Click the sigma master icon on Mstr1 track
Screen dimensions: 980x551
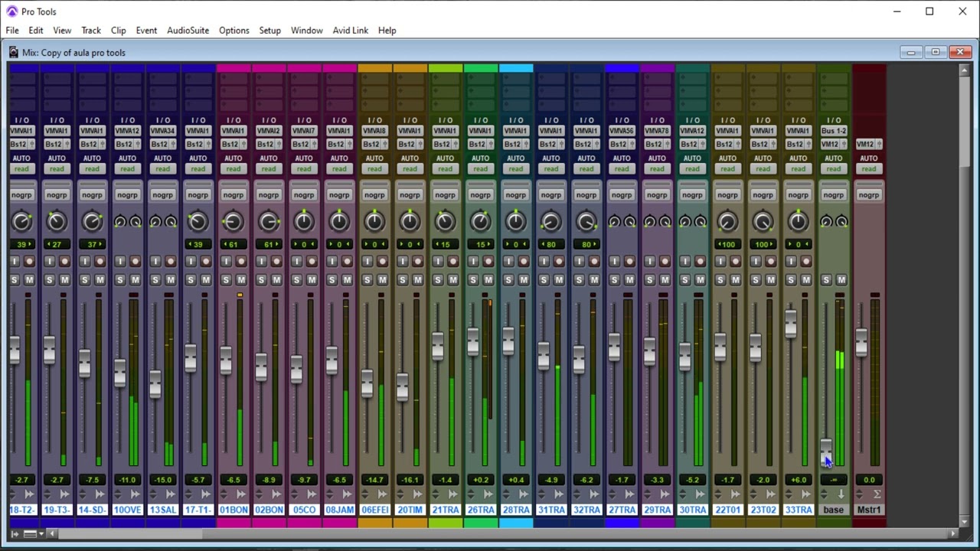[x=877, y=494]
